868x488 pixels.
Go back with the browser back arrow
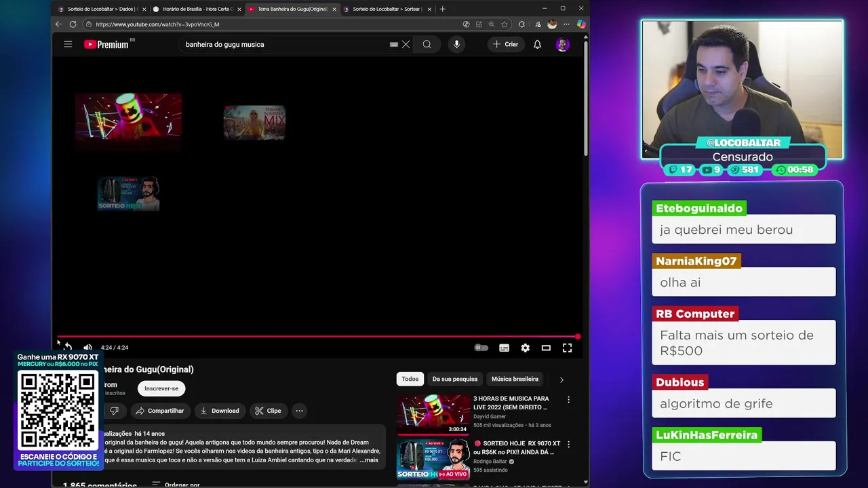click(58, 24)
